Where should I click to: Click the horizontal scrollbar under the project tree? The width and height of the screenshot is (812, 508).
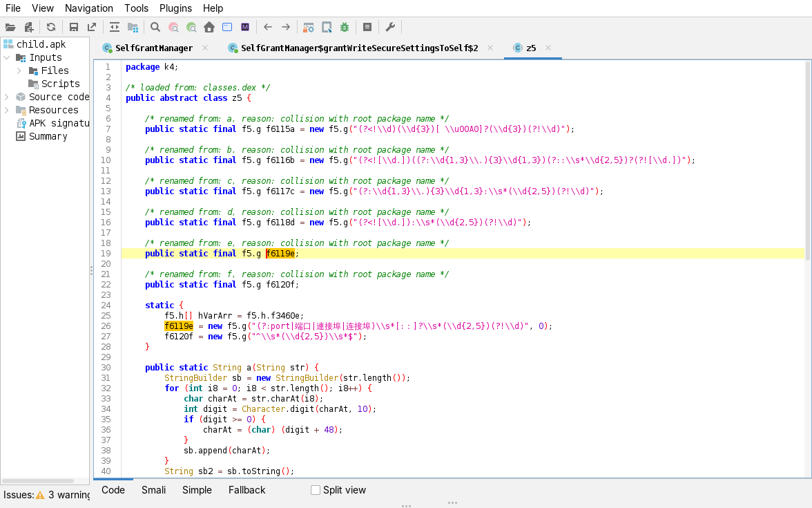(x=39, y=481)
